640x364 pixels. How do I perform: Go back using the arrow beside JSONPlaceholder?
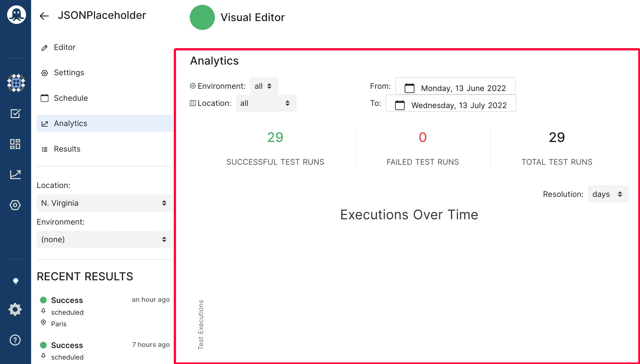point(44,16)
